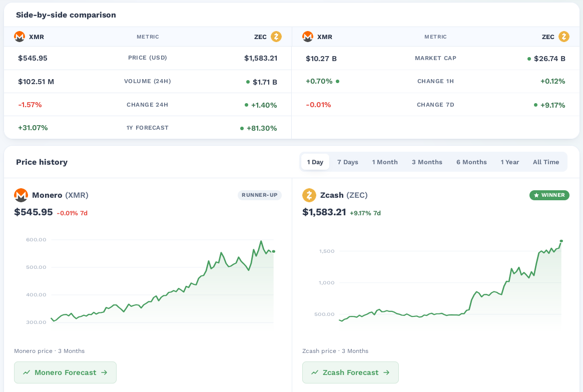583x392 pixels.
Task: Click the Monero logo beside Monero (XMR) chart title
Action: pos(21,195)
